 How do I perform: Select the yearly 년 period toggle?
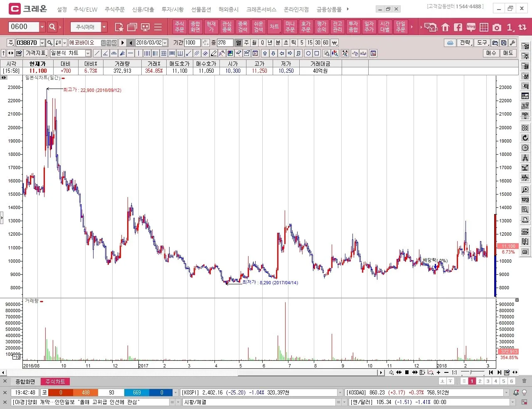[270, 43]
